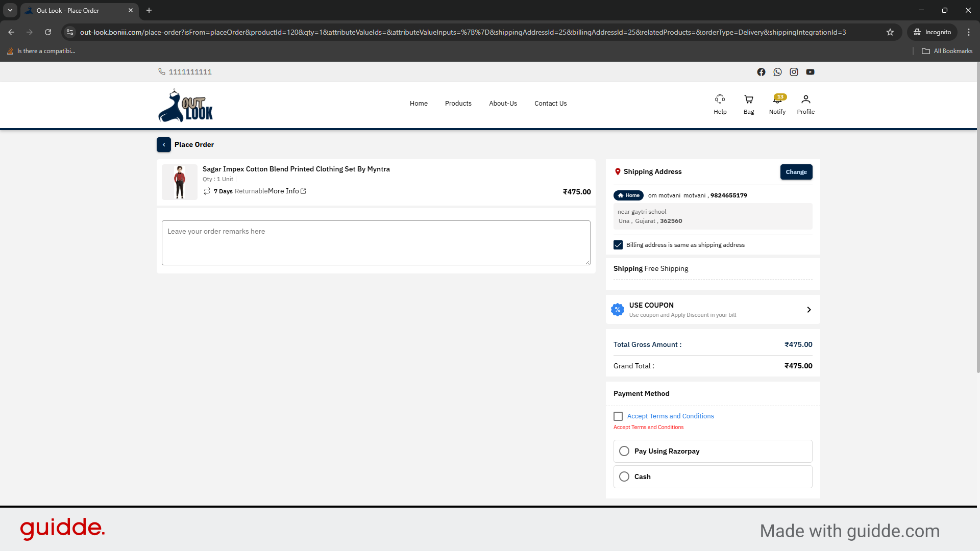Open Notify with 13 notifications
Screen dimensions: 980x551
tap(777, 104)
